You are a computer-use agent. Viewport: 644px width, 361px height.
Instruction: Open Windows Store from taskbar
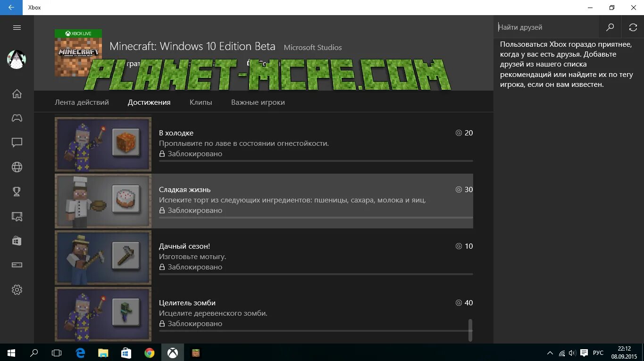[126, 353]
